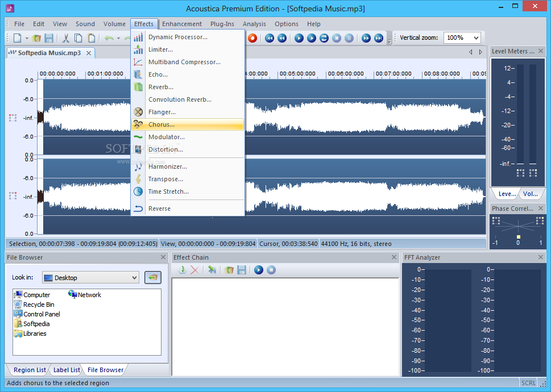Fast forward the audio playback
The image size is (551, 392).
point(366,38)
